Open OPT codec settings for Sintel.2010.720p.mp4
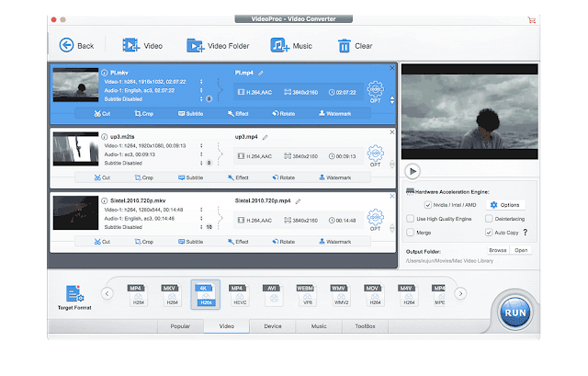Screen dimensions: 588x376 (x=375, y=220)
